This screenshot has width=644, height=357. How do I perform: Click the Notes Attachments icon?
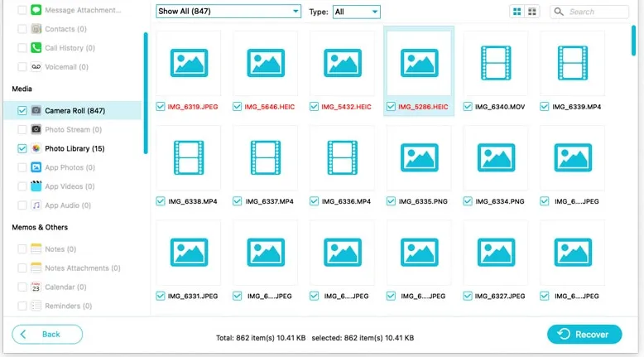pos(36,268)
